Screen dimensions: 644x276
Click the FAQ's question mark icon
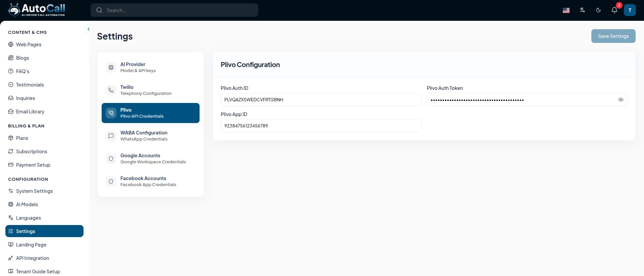point(11,71)
